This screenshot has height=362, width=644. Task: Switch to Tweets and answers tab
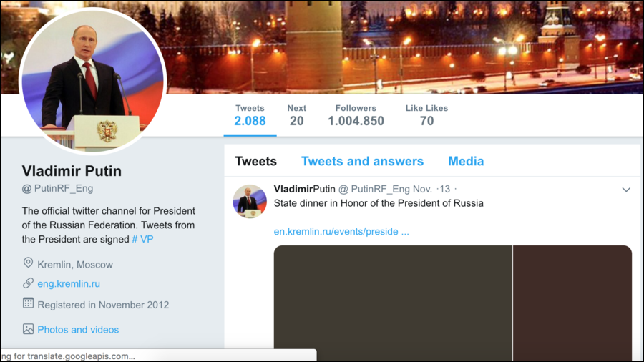[362, 161]
